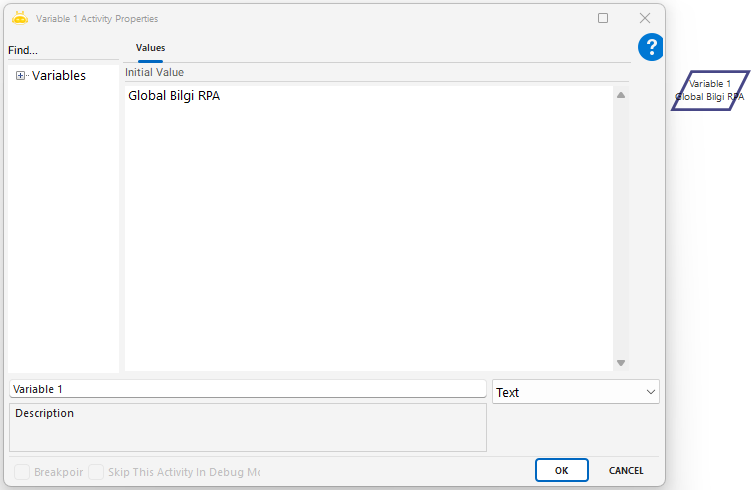Screen dimensions: 751x490
Task: Toggle Skip This Activity In Debug Mode checkbox
Action: (96, 471)
